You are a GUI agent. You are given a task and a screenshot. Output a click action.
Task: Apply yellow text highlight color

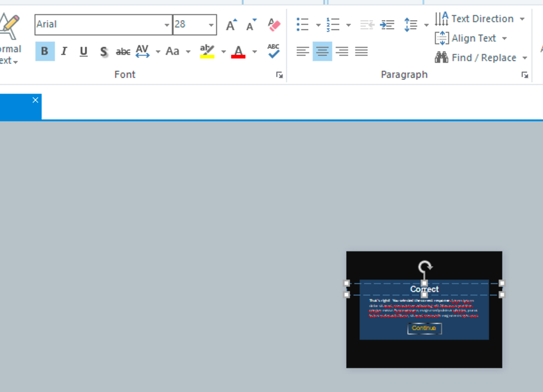click(207, 52)
